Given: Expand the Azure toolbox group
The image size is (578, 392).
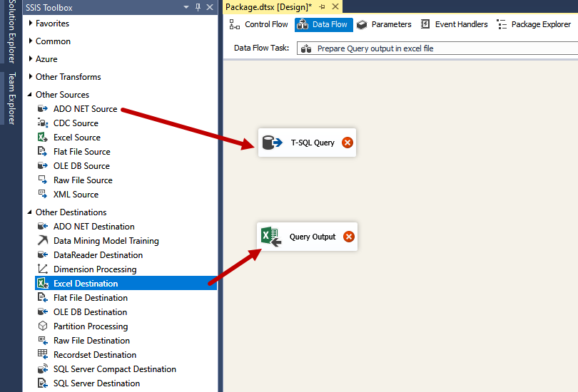Looking at the screenshot, I should pos(30,58).
